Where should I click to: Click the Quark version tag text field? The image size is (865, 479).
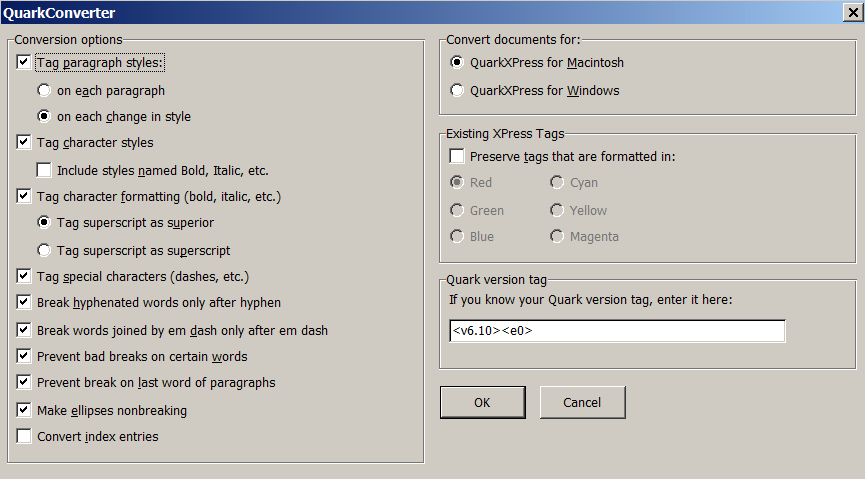click(x=617, y=331)
